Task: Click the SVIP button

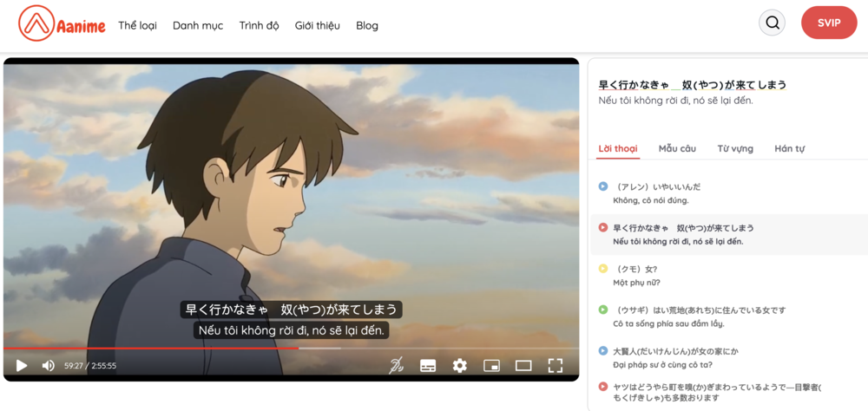Action: click(829, 23)
